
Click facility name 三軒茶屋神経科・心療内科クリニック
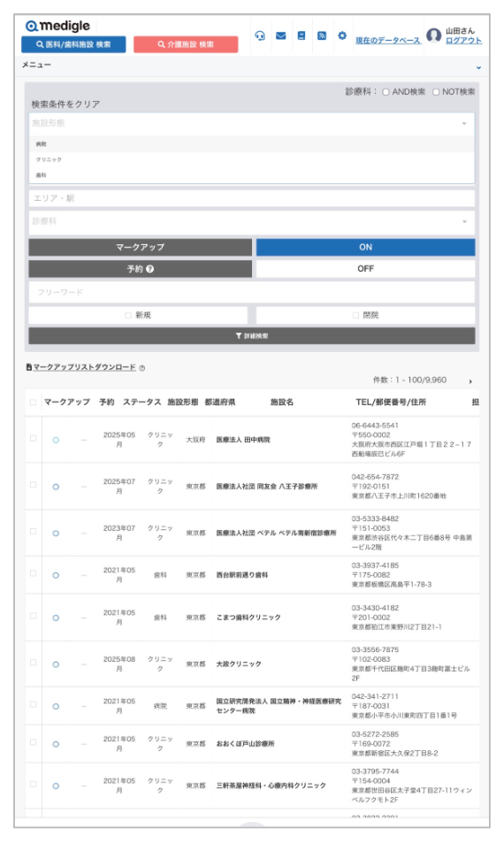(x=271, y=786)
